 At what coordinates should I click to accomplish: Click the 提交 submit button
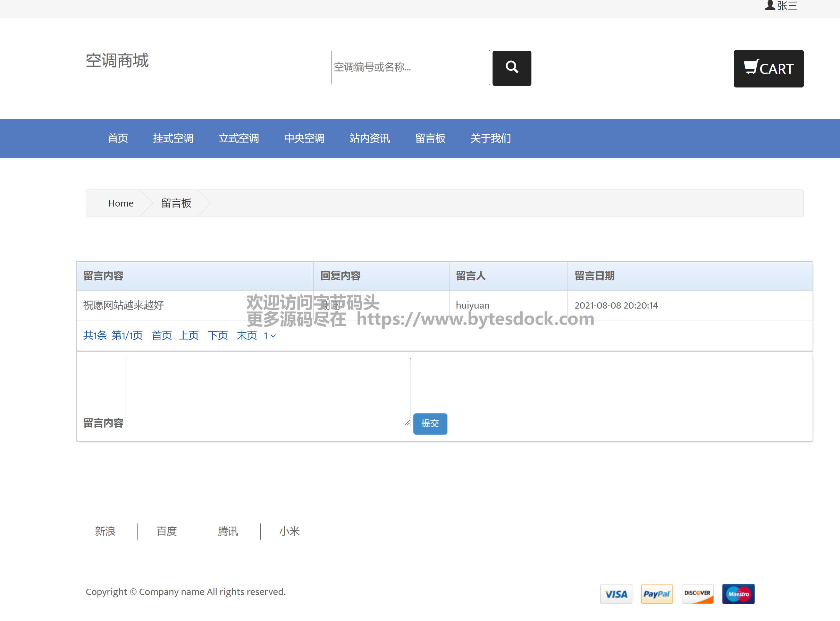[430, 423]
